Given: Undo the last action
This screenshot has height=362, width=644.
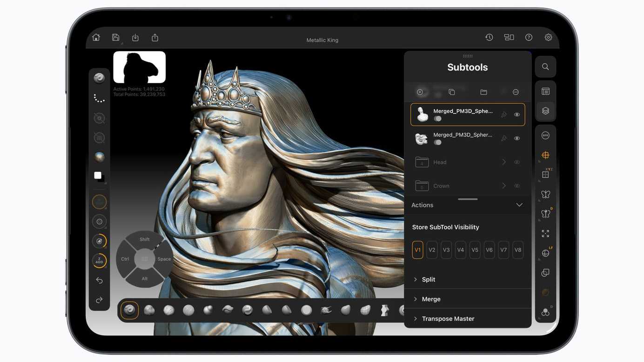Looking at the screenshot, I should pos(99,280).
